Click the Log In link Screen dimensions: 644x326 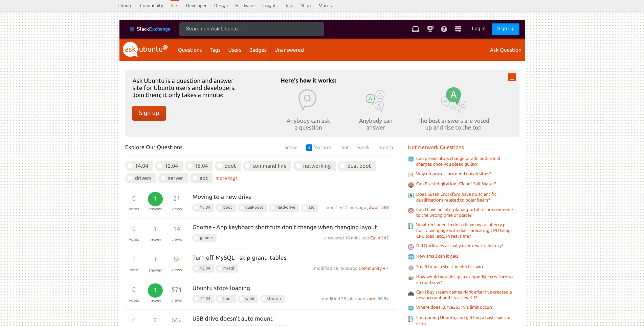click(479, 29)
